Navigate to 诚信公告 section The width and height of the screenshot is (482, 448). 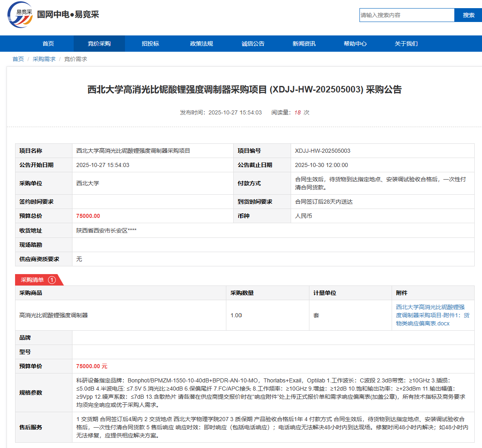(253, 44)
